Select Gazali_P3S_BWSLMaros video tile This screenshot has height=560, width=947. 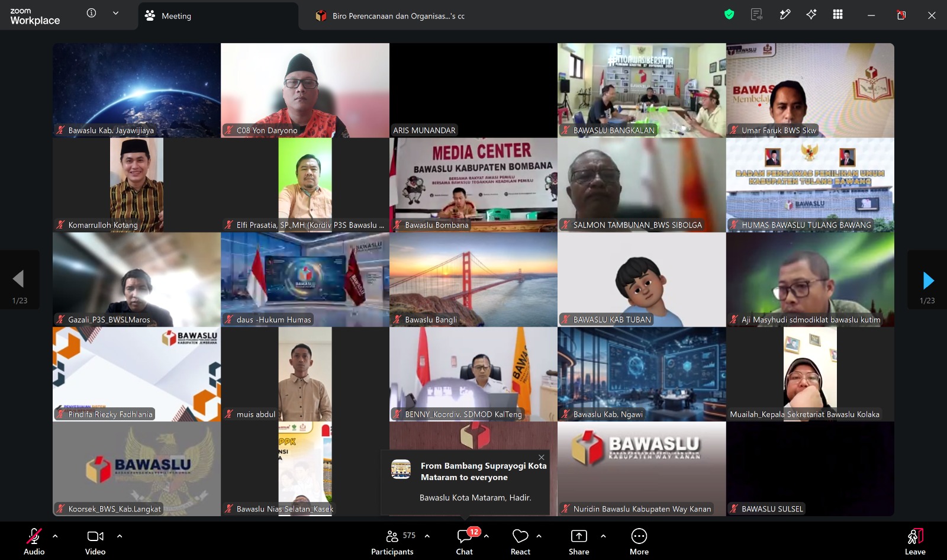[x=137, y=279]
